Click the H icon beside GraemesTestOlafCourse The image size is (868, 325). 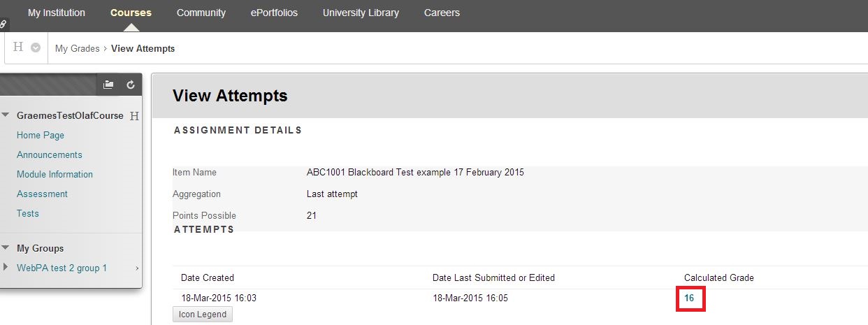135,116
